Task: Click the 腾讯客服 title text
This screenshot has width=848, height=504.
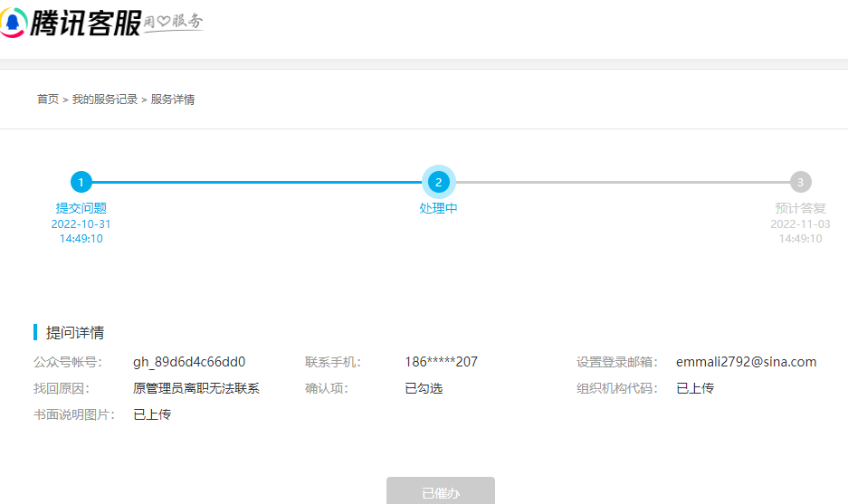Action: pyautogui.click(x=85, y=24)
